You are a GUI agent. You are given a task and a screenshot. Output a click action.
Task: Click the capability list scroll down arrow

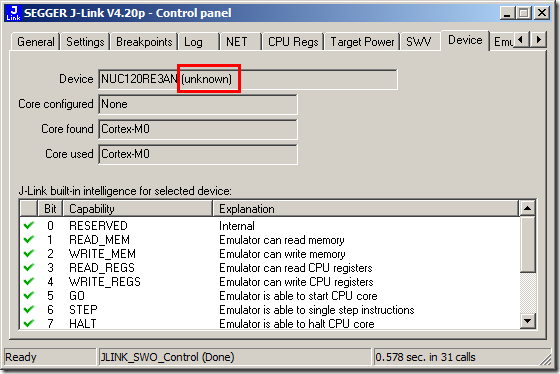click(528, 320)
